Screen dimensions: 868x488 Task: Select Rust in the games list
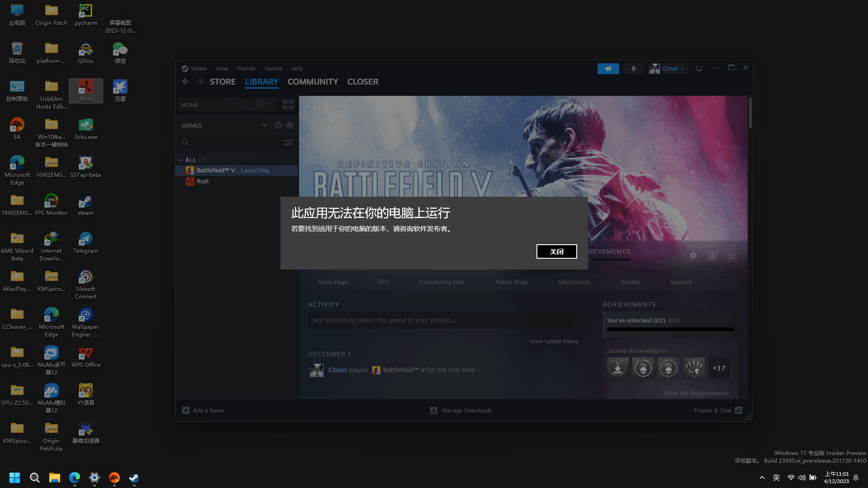pos(237,181)
